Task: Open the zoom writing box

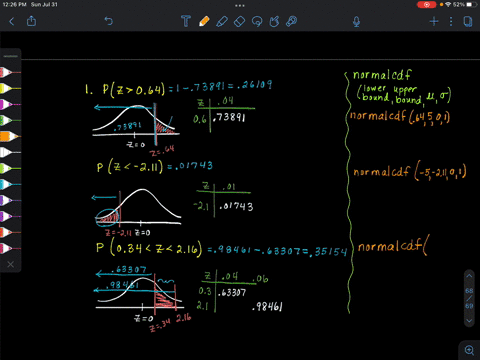Action: [469, 350]
